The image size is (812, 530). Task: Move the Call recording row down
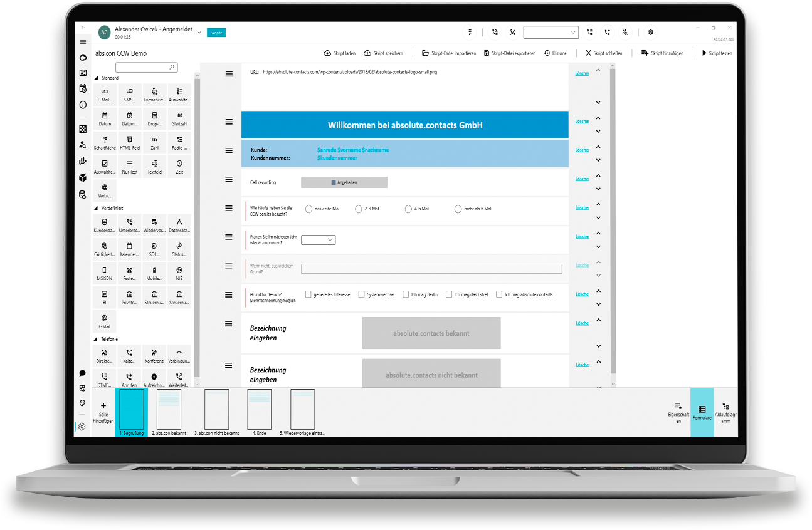598,189
